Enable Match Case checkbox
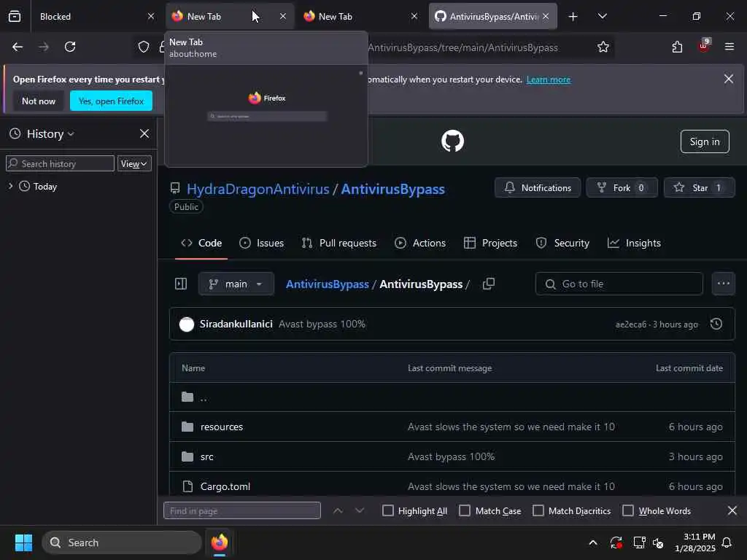 click(465, 510)
